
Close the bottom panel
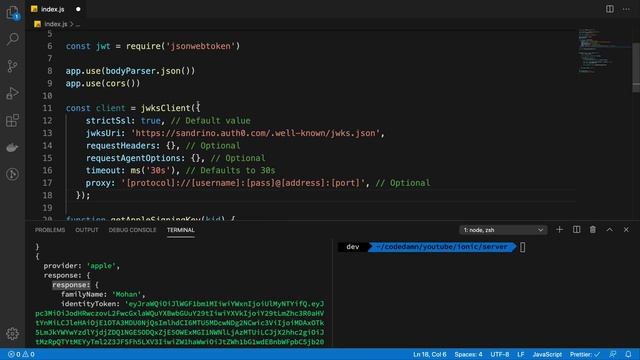click(x=626, y=230)
